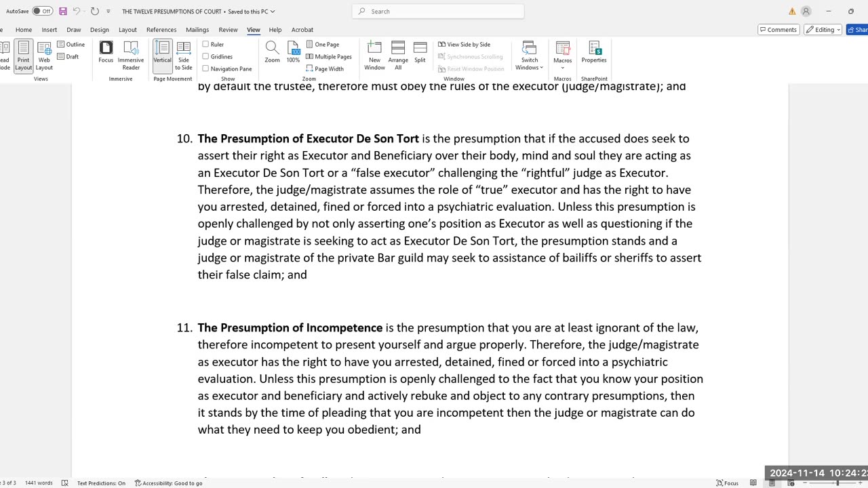868x488 pixels.
Task: Click the heading 'The Presumption of Executor De Son Tort'
Action: [309, 138]
